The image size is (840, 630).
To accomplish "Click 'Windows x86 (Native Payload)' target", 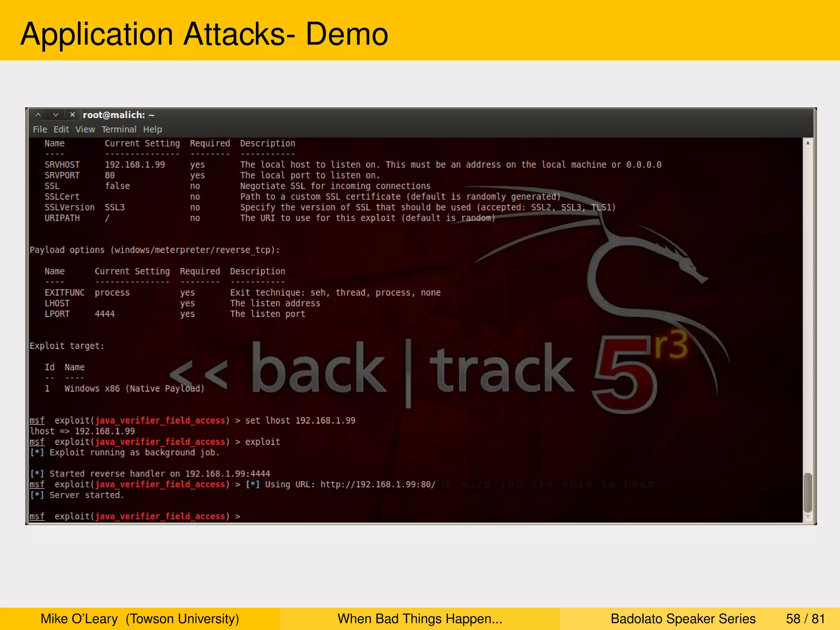I will coord(135,388).
